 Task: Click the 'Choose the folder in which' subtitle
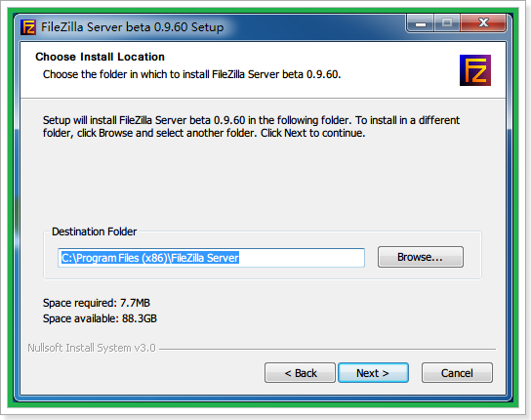[x=191, y=74]
